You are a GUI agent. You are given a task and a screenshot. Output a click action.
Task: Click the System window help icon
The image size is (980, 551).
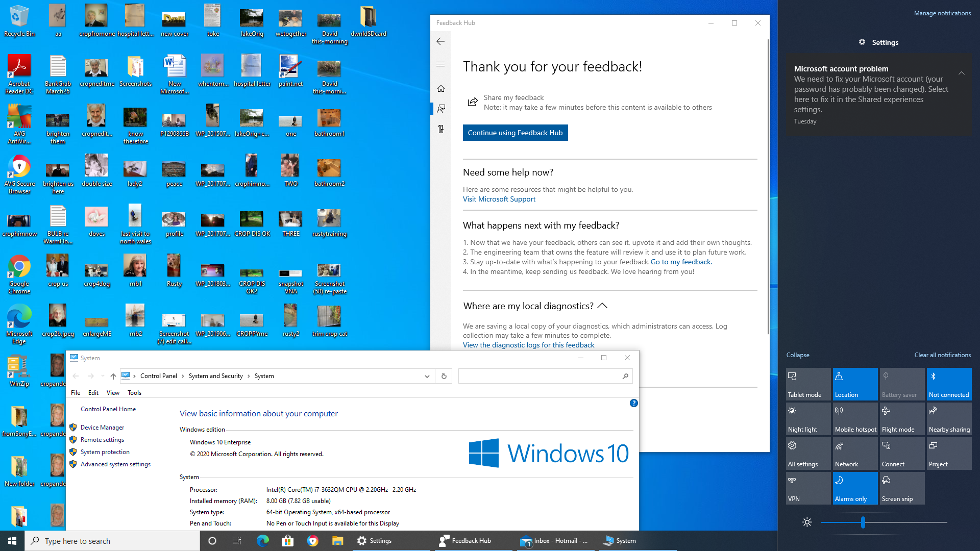[633, 403]
